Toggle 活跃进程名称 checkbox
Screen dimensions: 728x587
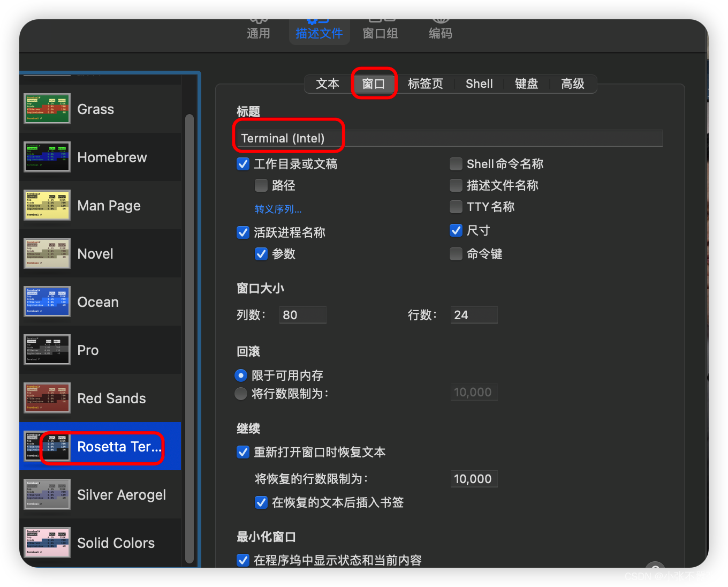click(243, 232)
